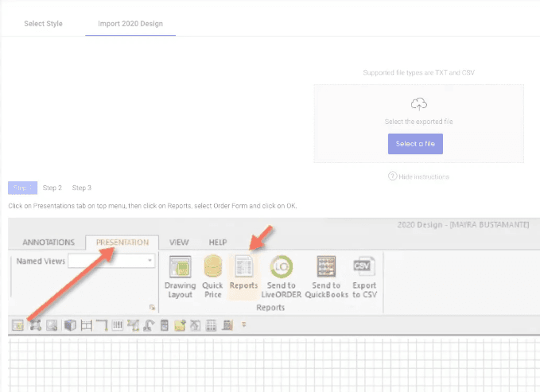This screenshot has width=540, height=392.
Task: Open the ANNOTATIONS ribbon tab
Action: coord(49,243)
